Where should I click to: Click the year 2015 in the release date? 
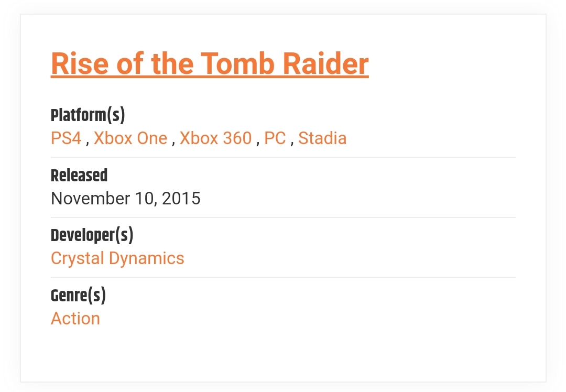pos(181,199)
